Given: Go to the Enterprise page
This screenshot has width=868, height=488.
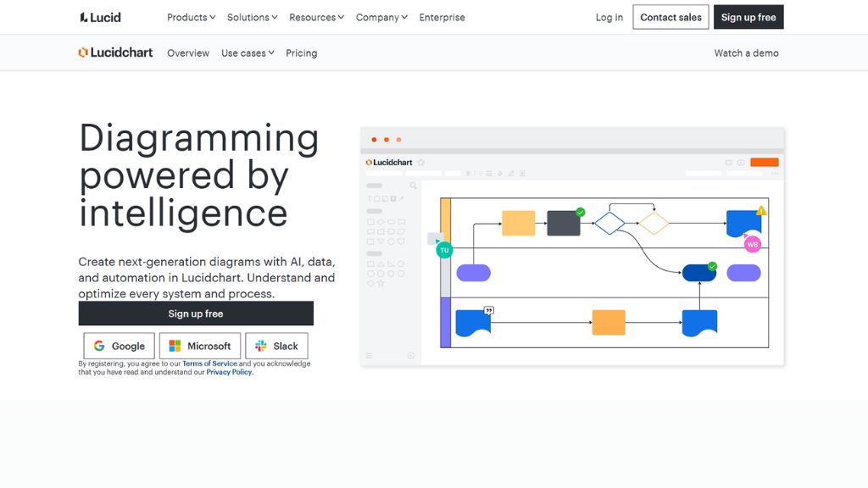Looking at the screenshot, I should [x=442, y=17].
